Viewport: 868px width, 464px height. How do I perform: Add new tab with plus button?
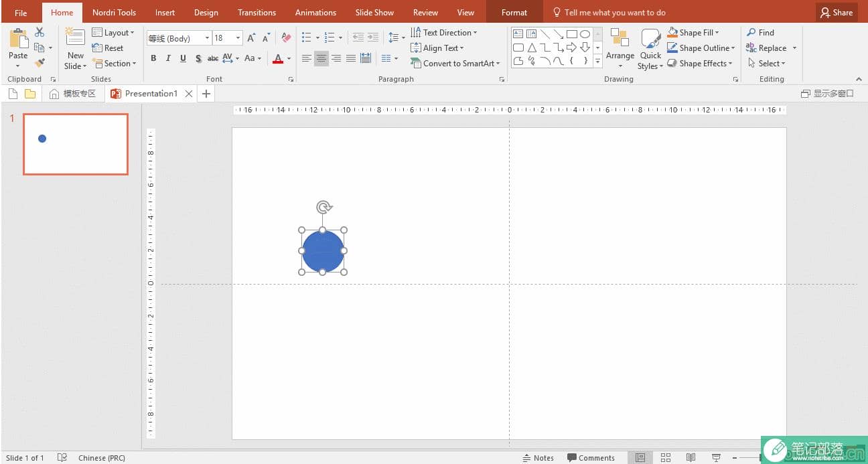coord(206,94)
